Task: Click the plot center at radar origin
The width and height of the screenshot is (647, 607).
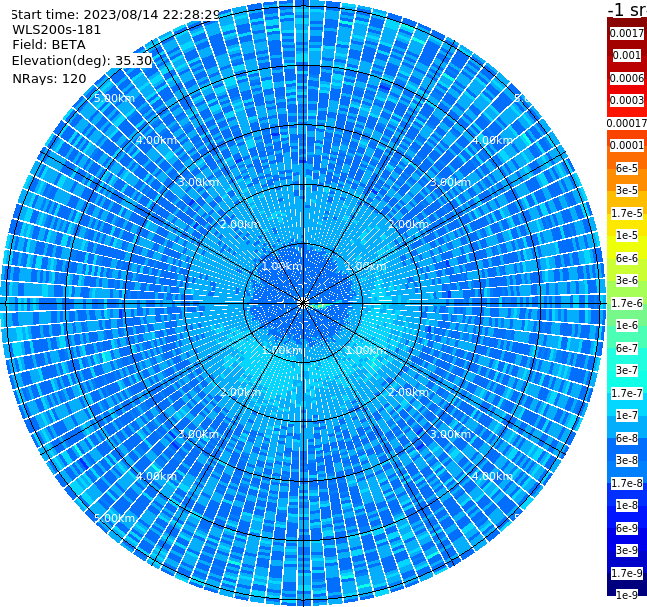Action: 303,303
